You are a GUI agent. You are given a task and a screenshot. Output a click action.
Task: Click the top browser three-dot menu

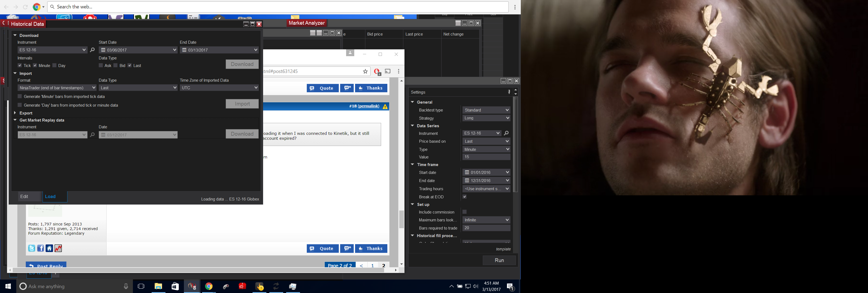tap(515, 7)
